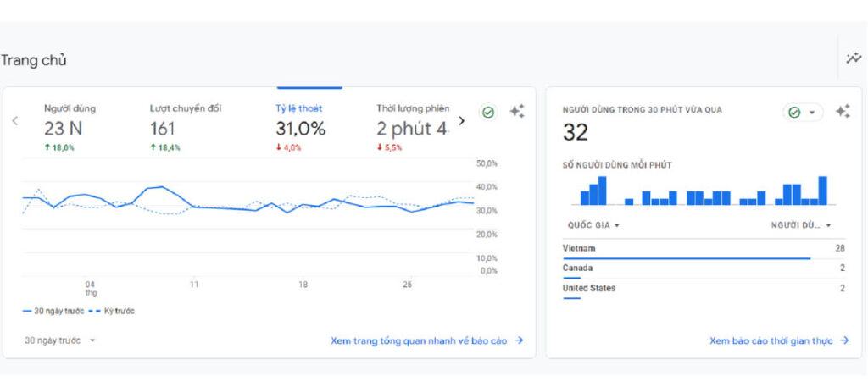Expand the realtime card checkmark status dropdown
The image size is (868, 387).
(x=803, y=112)
